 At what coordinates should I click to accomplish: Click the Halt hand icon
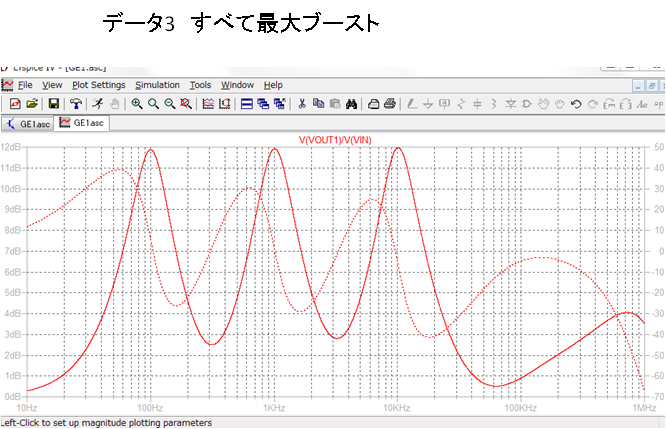114,104
